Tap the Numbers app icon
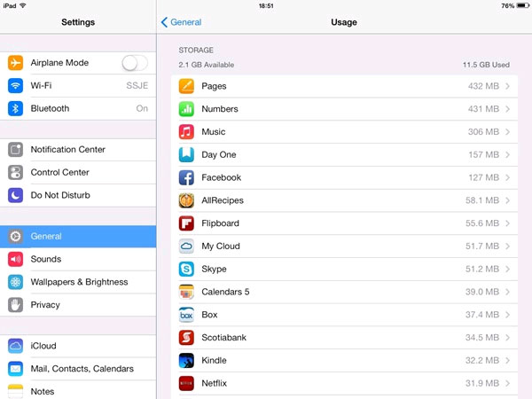Viewport: 532px width, 399px height. click(186, 109)
